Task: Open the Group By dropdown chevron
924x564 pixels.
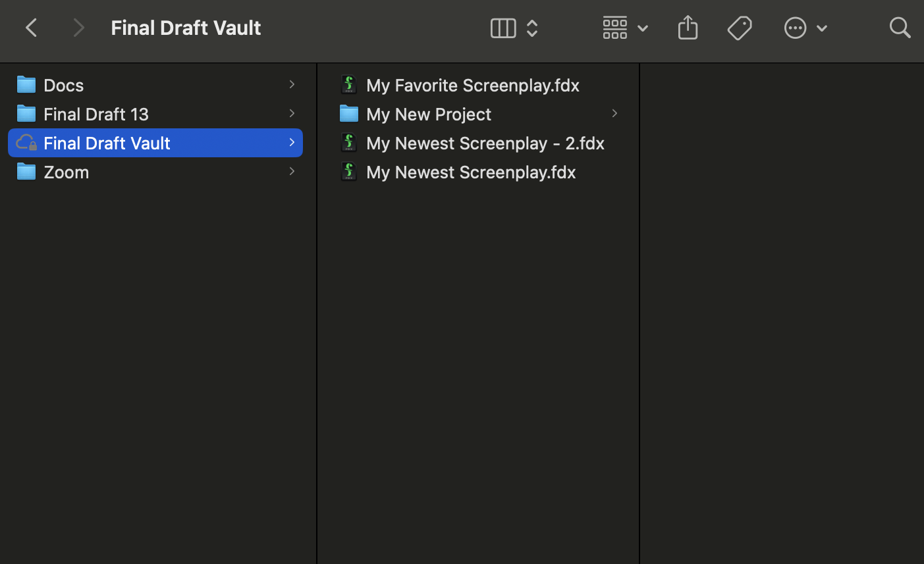Action: [x=643, y=28]
